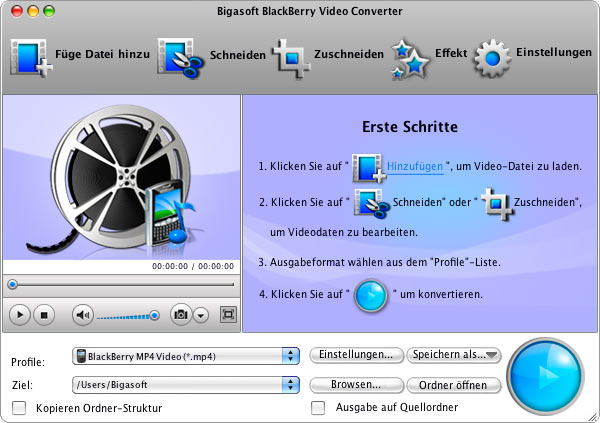
Task: Select the BlackBerry MP4 Video profile box
Action: [x=186, y=356]
